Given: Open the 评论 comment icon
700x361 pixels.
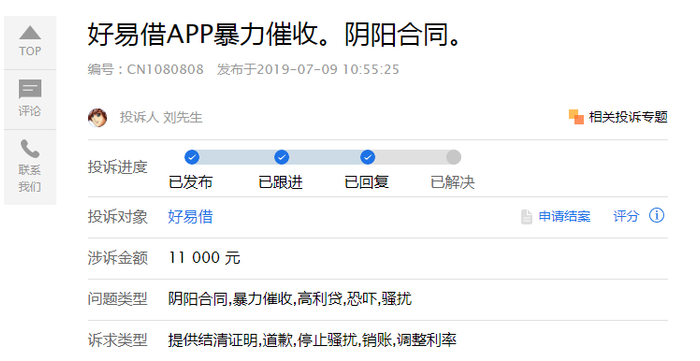Looking at the screenshot, I should click(30, 89).
